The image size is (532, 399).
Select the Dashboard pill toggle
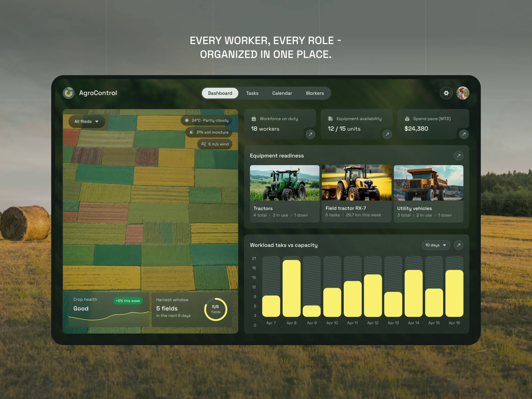click(220, 93)
